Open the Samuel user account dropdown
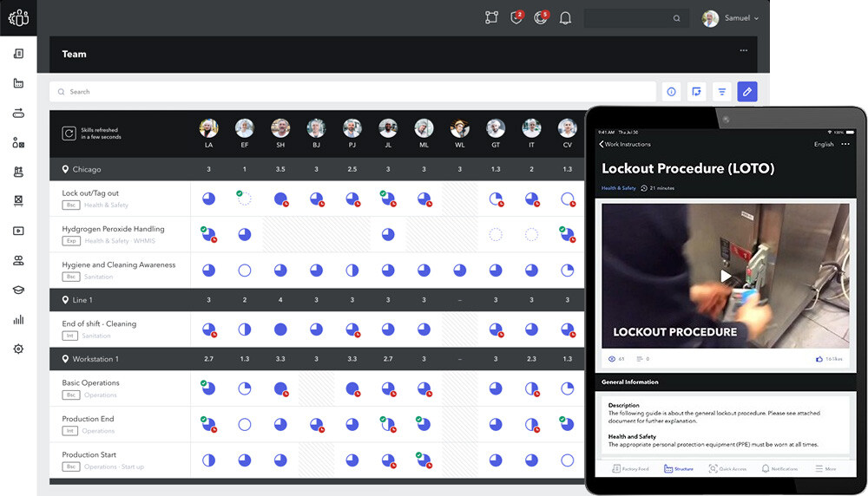Viewport: 868px width, 496px height. 733,18
